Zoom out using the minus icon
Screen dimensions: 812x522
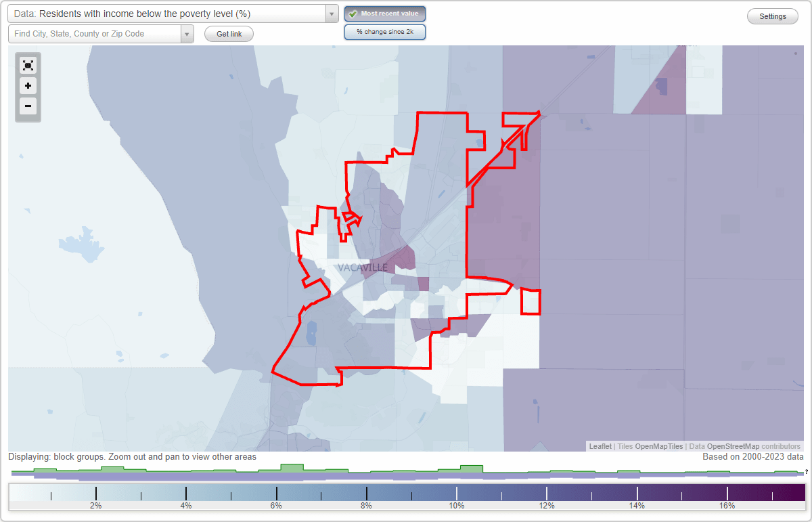click(x=28, y=106)
